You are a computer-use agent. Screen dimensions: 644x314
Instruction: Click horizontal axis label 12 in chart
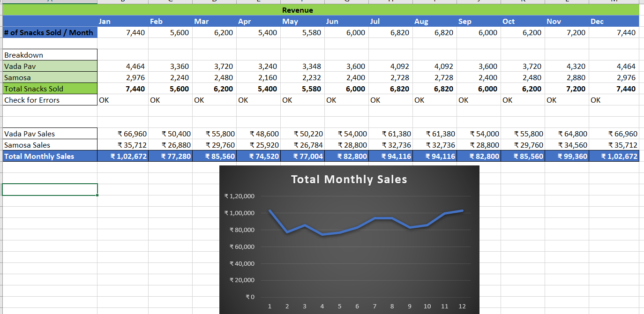pyautogui.click(x=462, y=306)
